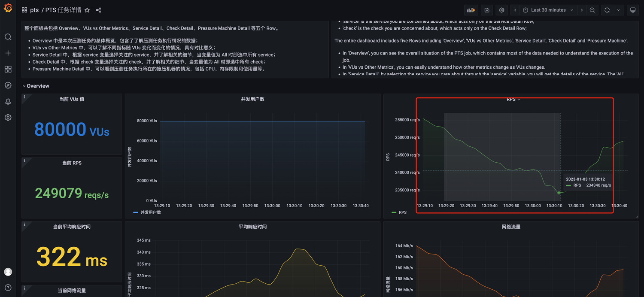
Task: Click the 234340 req/s tooltip value
Action: (x=598, y=185)
